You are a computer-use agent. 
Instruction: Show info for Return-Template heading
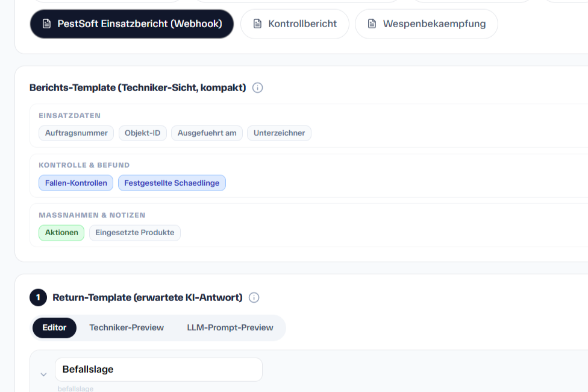pyautogui.click(x=254, y=298)
